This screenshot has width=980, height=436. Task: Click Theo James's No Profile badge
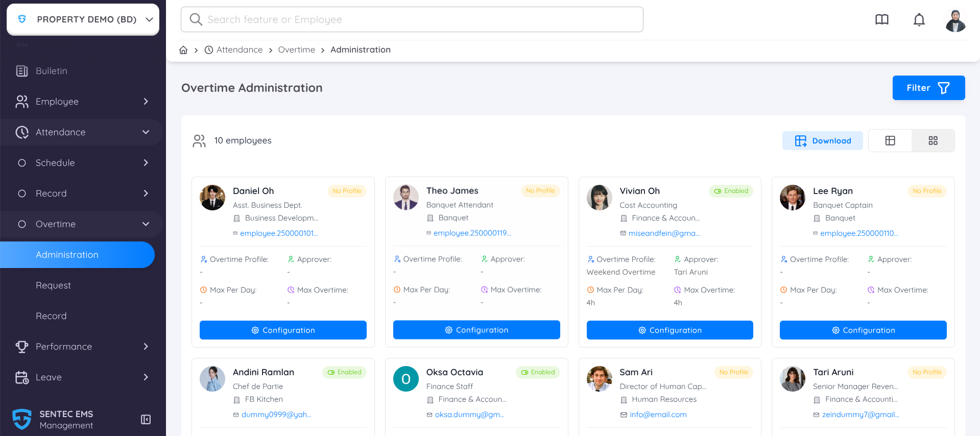pyautogui.click(x=540, y=191)
